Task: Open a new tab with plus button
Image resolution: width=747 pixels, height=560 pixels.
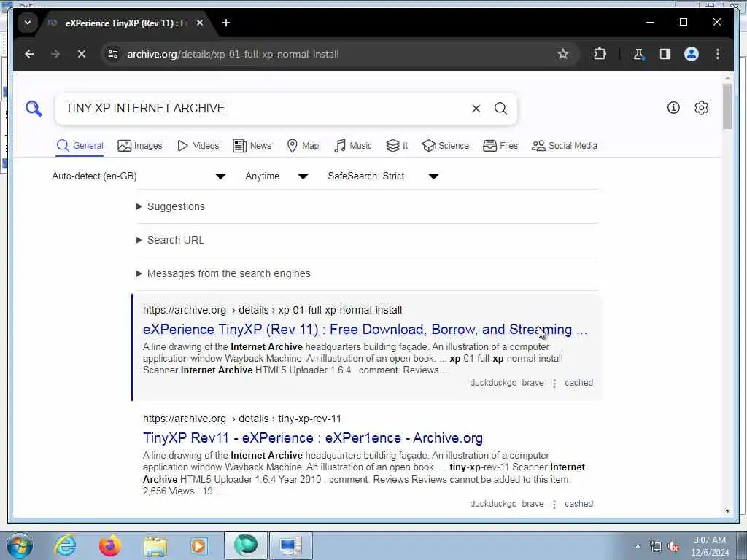Action: [226, 23]
